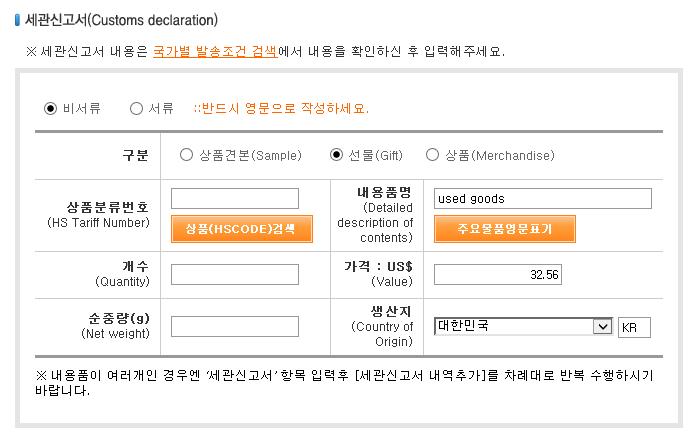Click the Value field showing 32.56

click(x=498, y=275)
